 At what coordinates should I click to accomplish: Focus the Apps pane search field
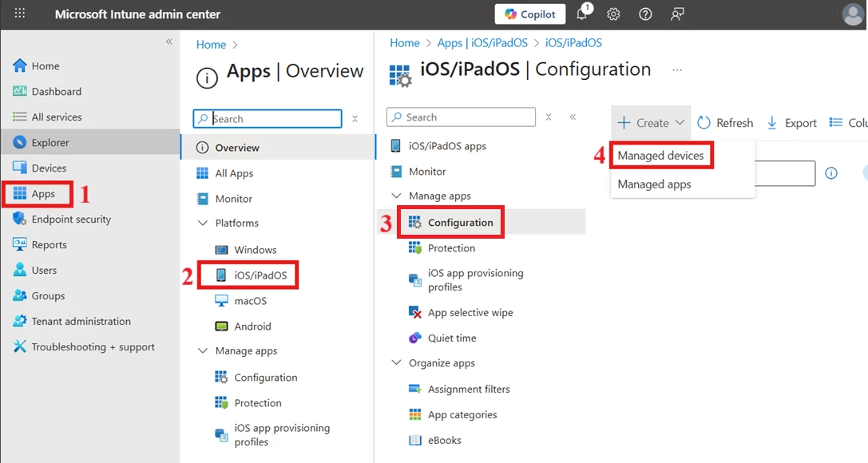268,119
